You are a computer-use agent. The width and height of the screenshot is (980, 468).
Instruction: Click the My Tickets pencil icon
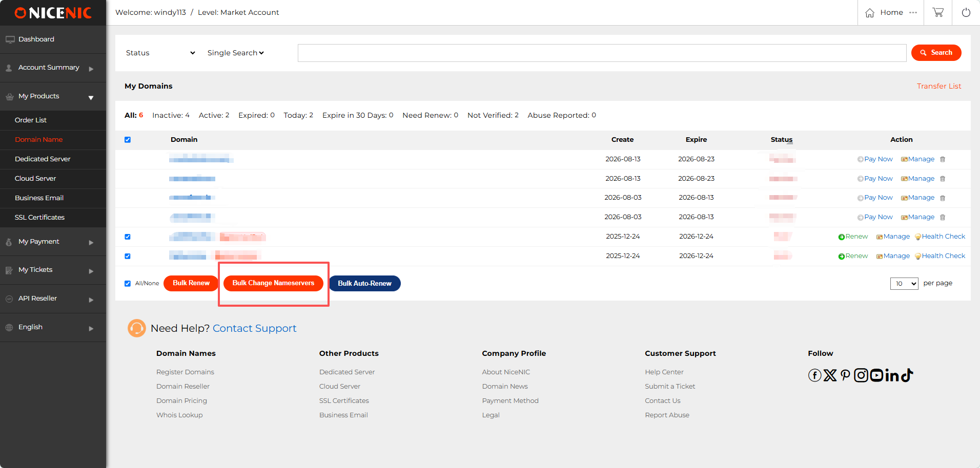tap(9, 270)
